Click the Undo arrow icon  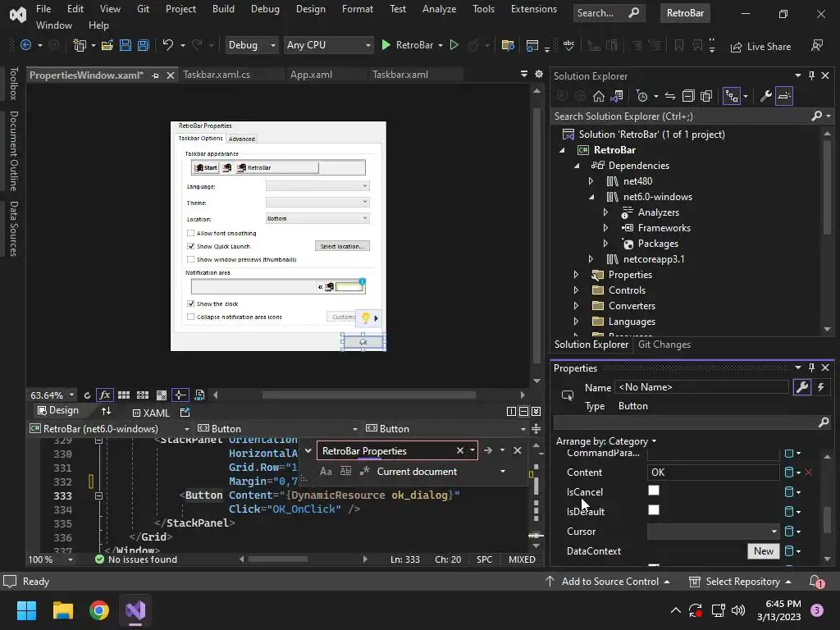(167, 45)
